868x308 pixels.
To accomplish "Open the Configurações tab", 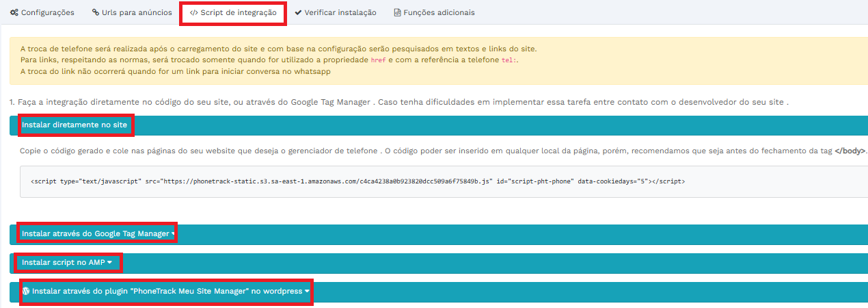I will [42, 12].
